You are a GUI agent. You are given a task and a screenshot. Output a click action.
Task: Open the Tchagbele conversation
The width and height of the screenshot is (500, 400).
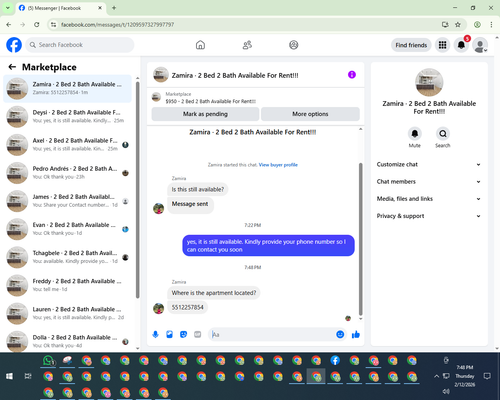(67, 257)
